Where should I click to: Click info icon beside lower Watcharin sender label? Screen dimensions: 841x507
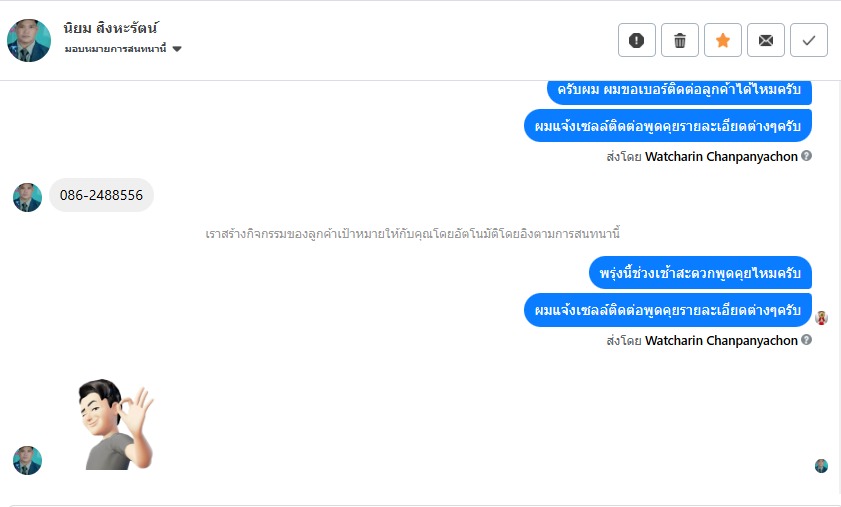807,340
